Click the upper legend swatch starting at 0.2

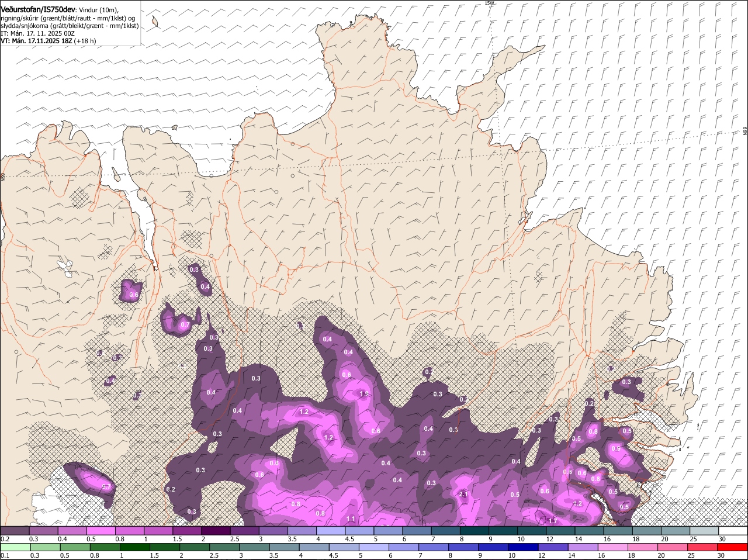[x=15, y=531]
